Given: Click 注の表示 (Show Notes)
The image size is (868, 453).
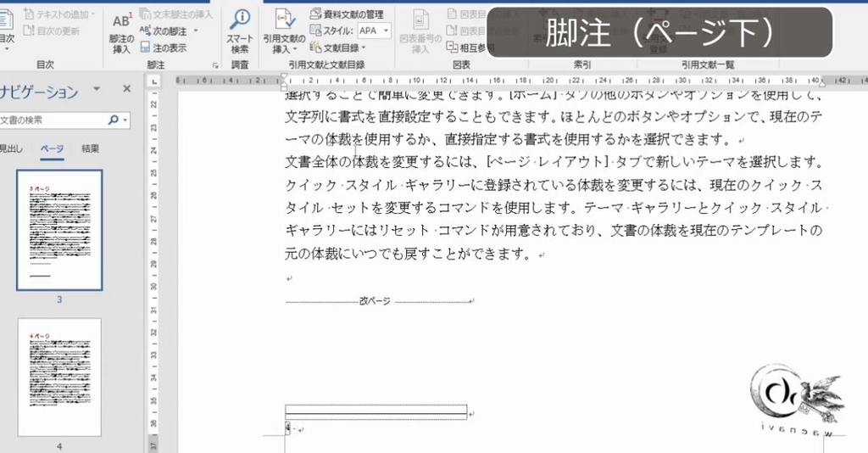Looking at the screenshot, I should tap(164, 48).
